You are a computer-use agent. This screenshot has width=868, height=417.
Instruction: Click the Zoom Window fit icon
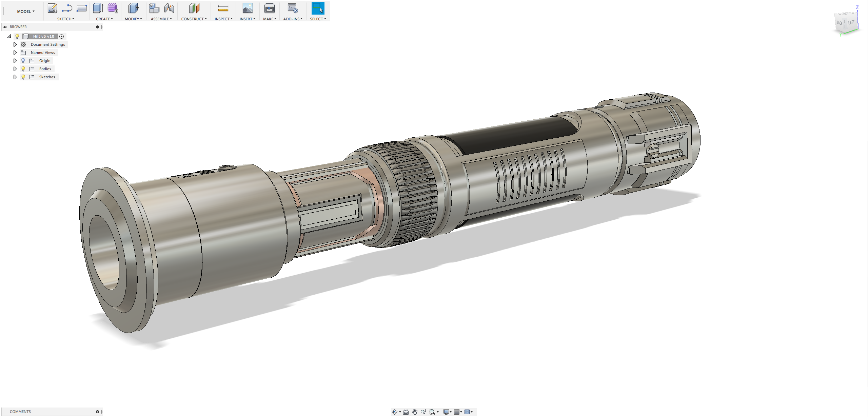pos(432,412)
